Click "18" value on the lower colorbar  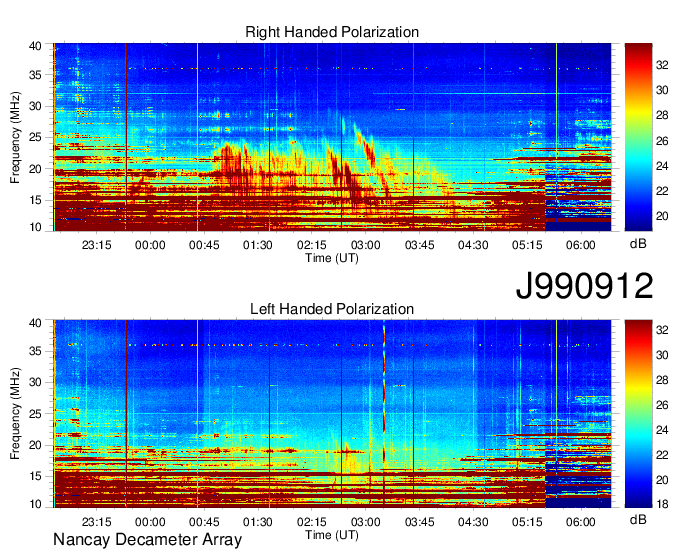click(x=662, y=504)
